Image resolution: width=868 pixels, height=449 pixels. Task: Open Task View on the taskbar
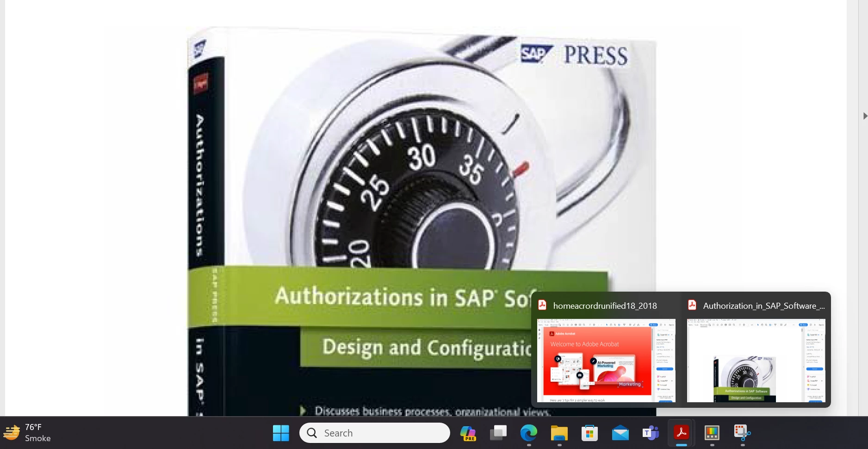[498, 433]
